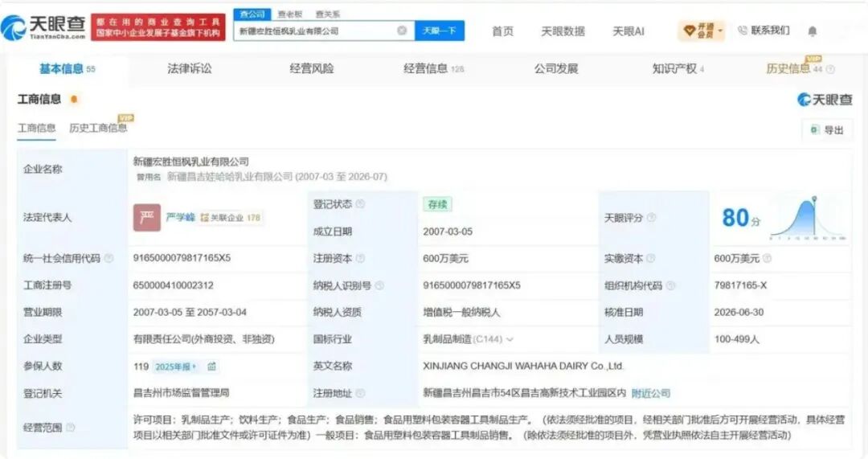Click the 存续 status tag
The width and height of the screenshot is (868, 459).
click(437, 204)
